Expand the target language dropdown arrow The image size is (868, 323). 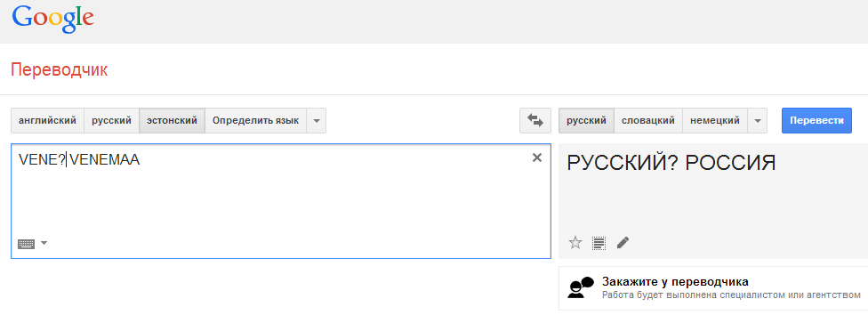pos(758,121)
